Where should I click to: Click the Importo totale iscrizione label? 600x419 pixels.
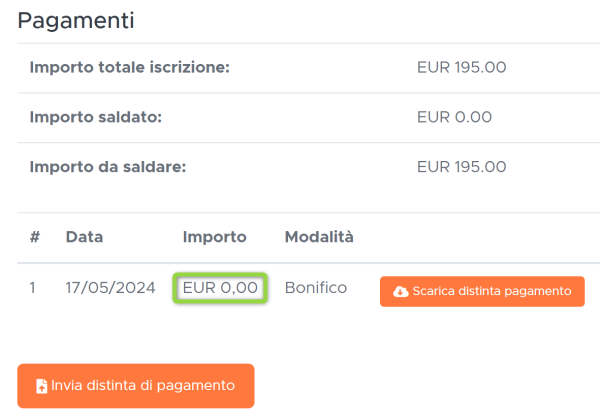130,67
